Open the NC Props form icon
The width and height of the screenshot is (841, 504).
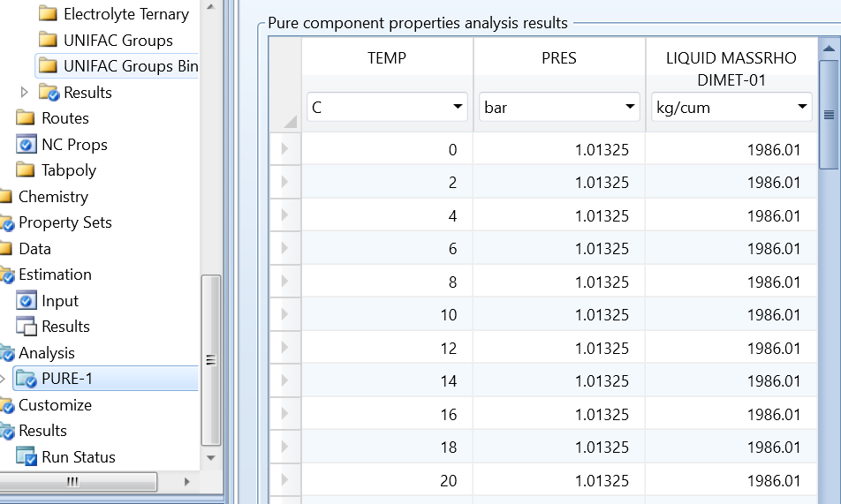[x=26, y=144]
